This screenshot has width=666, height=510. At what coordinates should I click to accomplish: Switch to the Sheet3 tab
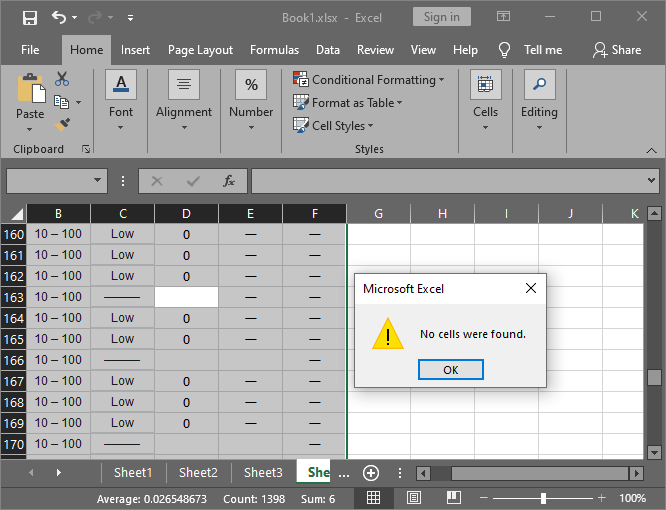click(263, 473)
